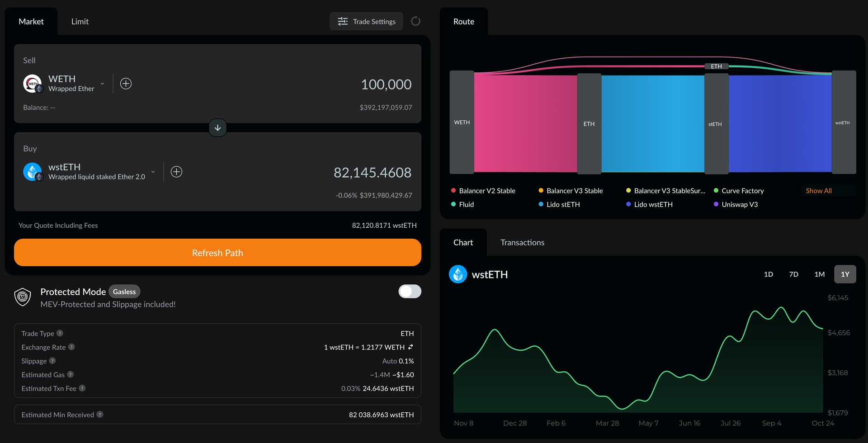Click the wstETH logo in chart header
The image size is (868, 443).
(x=458, y=274)
